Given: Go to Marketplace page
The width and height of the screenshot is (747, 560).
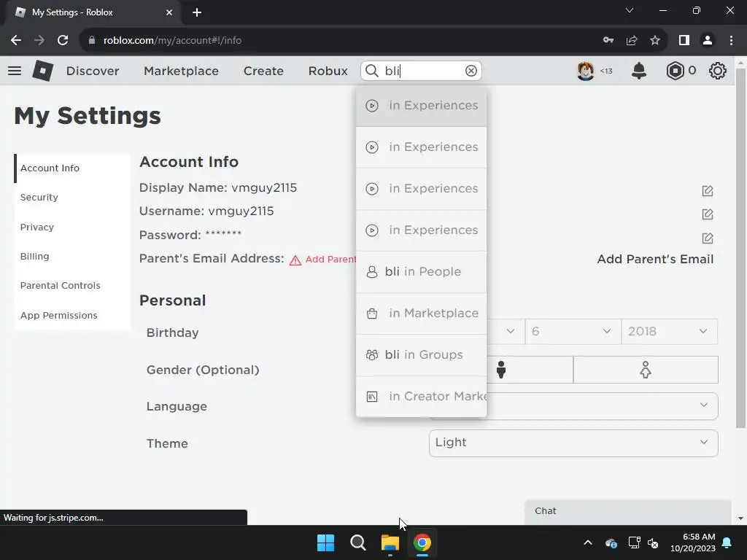Looking at the screenshot, I should (181, 71).
